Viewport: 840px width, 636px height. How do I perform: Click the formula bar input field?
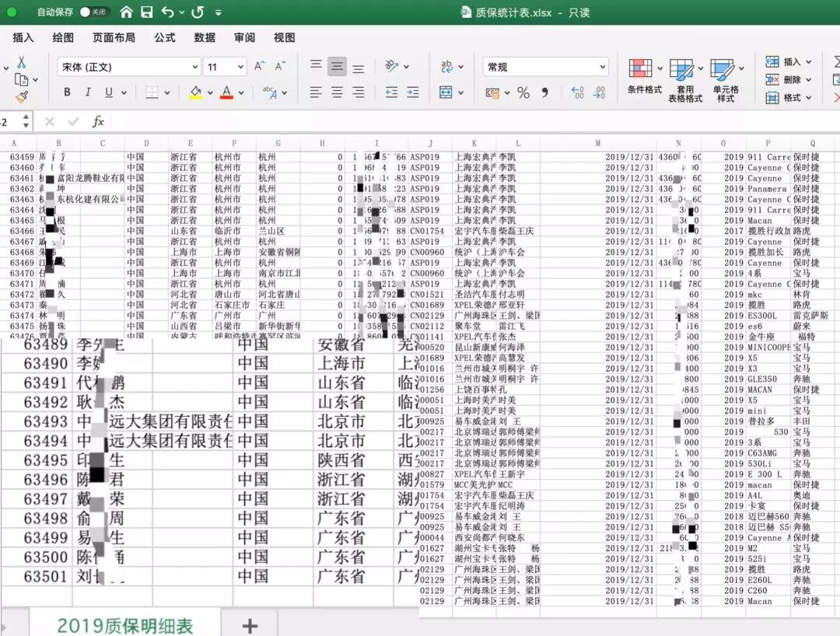pyautogui.click(x=474, y=121)
